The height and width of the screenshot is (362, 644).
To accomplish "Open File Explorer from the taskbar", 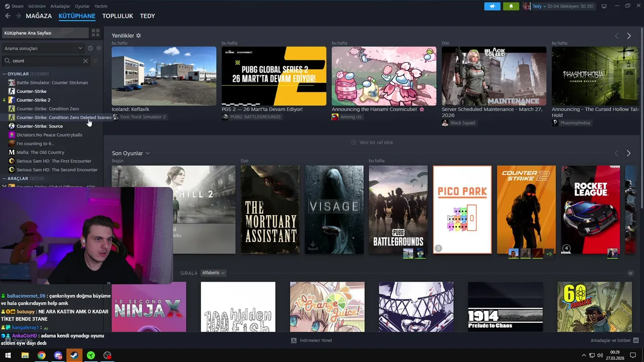I will pyautogui.click(x=25, y=355).
